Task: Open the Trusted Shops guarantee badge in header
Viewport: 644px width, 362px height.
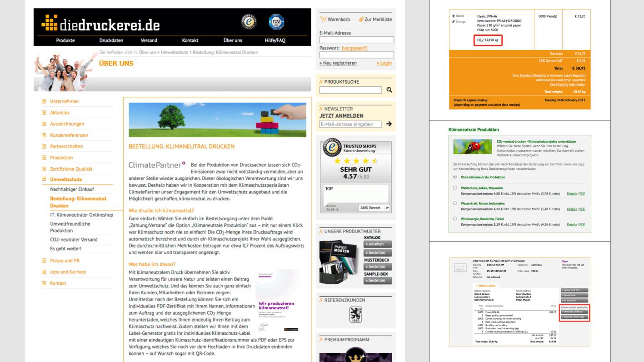Action: 249,23
